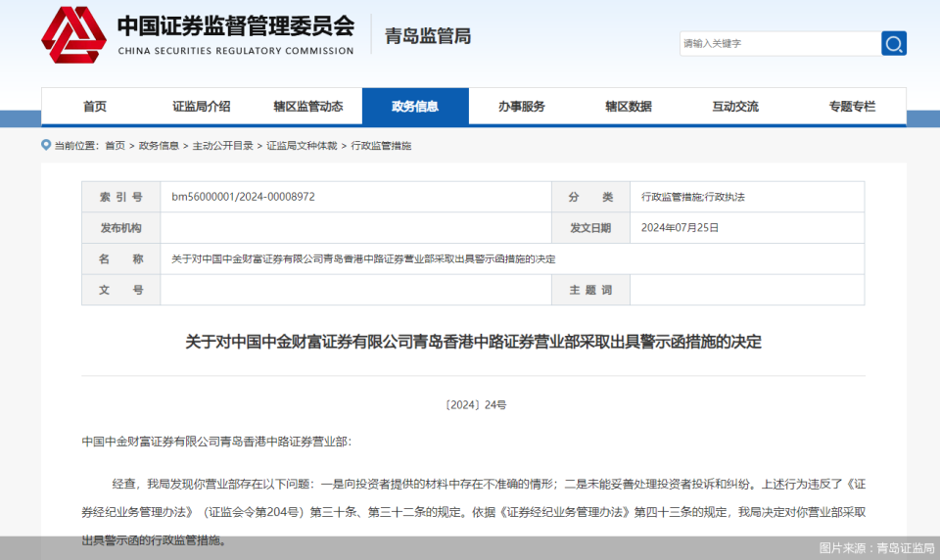Click the addressee line 中国中金财富证券有限公司青岛香港中路证券营业部:
Screen dimensions: 940x560
click(216, 442)
